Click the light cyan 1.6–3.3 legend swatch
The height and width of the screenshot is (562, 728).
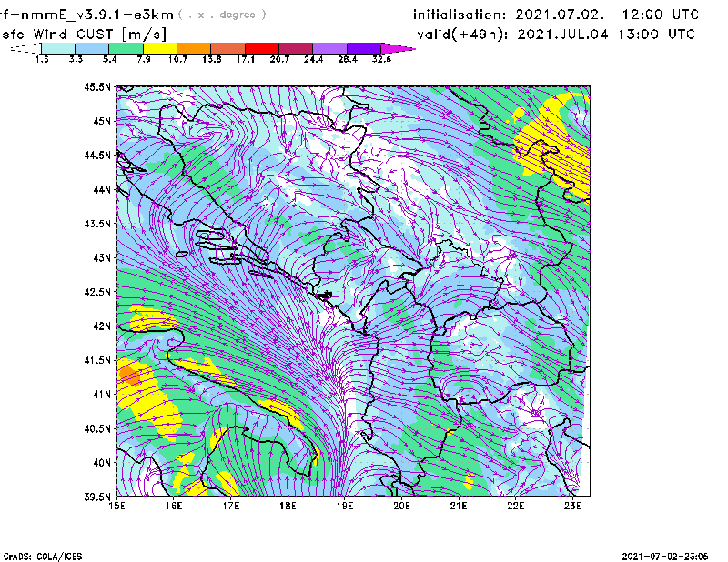[58, 48]
